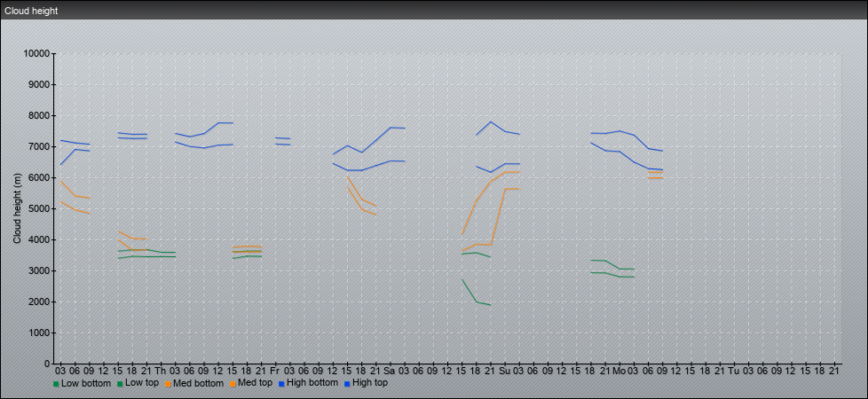The height and width of the screenshot is (399, 868).
Task: Click the 8000 y-axis value
Action: click(x=39, y=115)
